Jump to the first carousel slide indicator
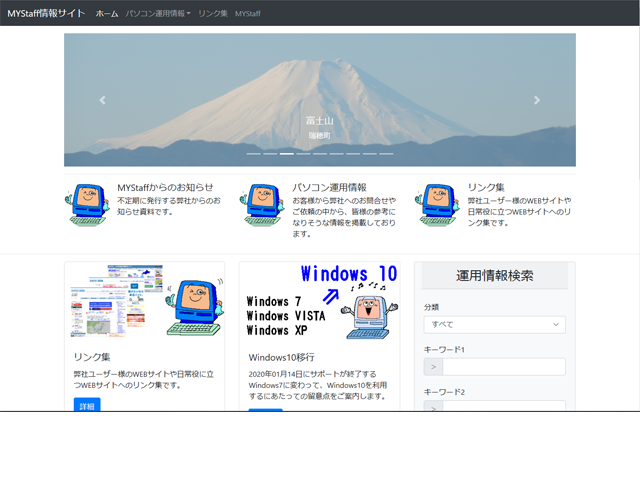 point(253,154)
